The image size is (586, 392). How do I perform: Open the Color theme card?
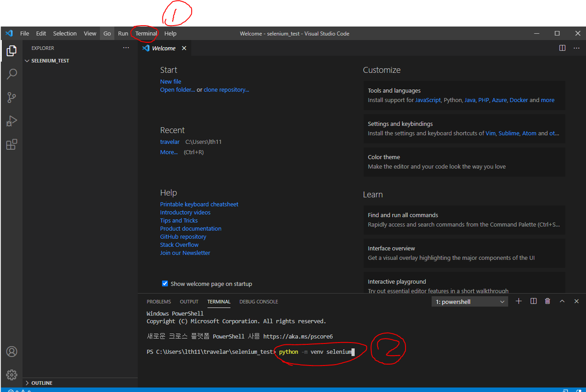[x=464, y=162]
